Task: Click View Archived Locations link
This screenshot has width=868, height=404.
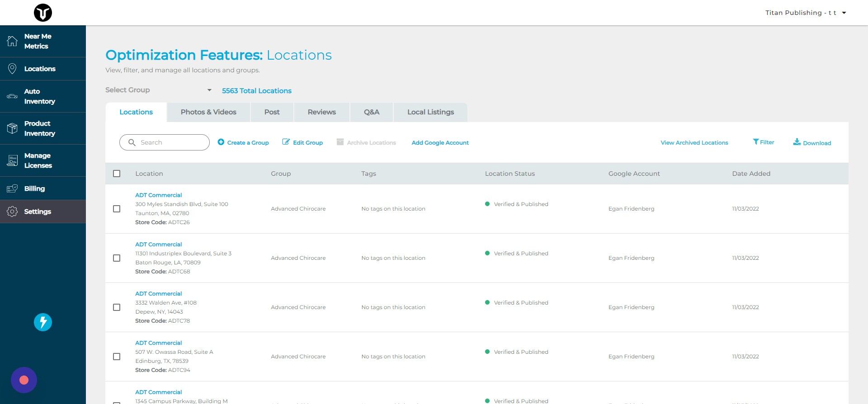Action: pyautogui.click(x=694, y=143)
